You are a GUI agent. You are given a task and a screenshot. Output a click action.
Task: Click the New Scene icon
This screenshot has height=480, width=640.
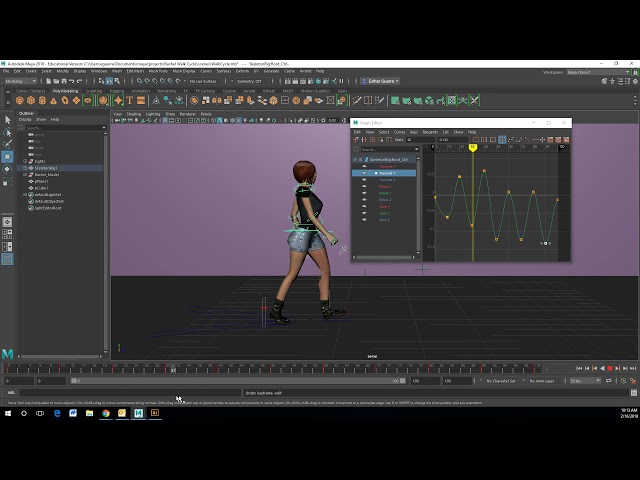[x=49, y=81]
